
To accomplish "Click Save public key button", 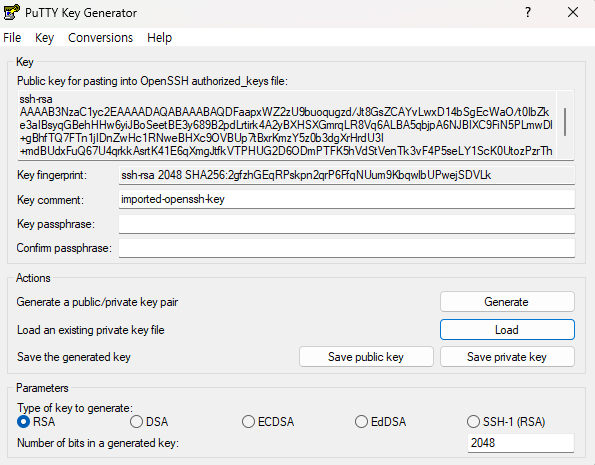I will click(366, 357).
